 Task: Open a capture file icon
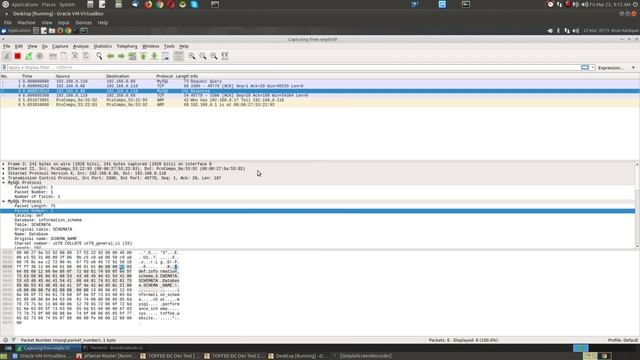tap(53, 56)
